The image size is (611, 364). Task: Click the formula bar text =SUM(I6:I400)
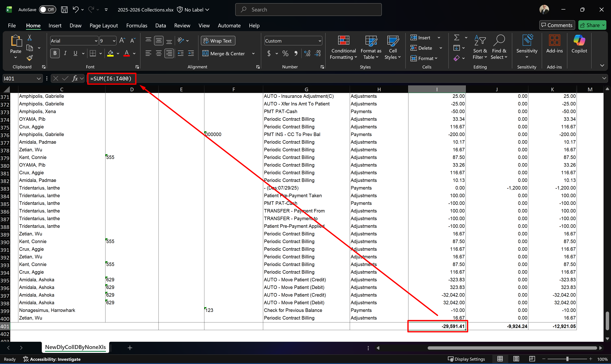[111, 79]
